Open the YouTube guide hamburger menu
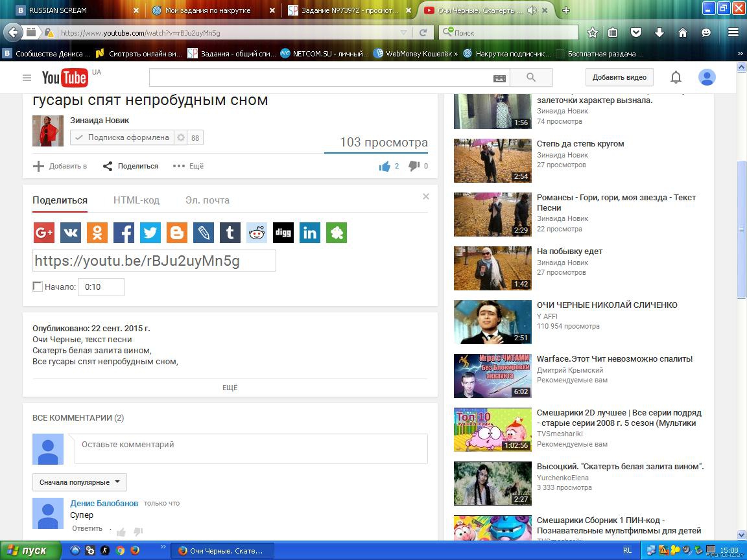The height and width of the screenshot is (560, 747). point(27,78)
